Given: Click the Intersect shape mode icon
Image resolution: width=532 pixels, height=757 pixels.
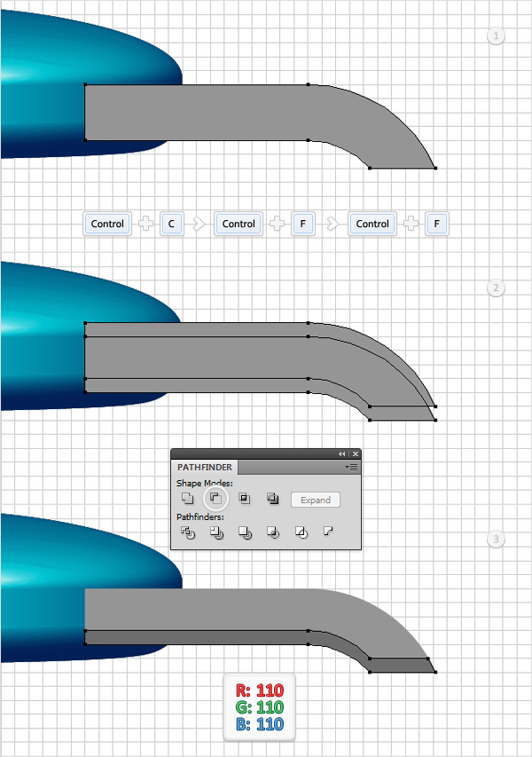Looking at the screenshot, I should pos(245,498).
